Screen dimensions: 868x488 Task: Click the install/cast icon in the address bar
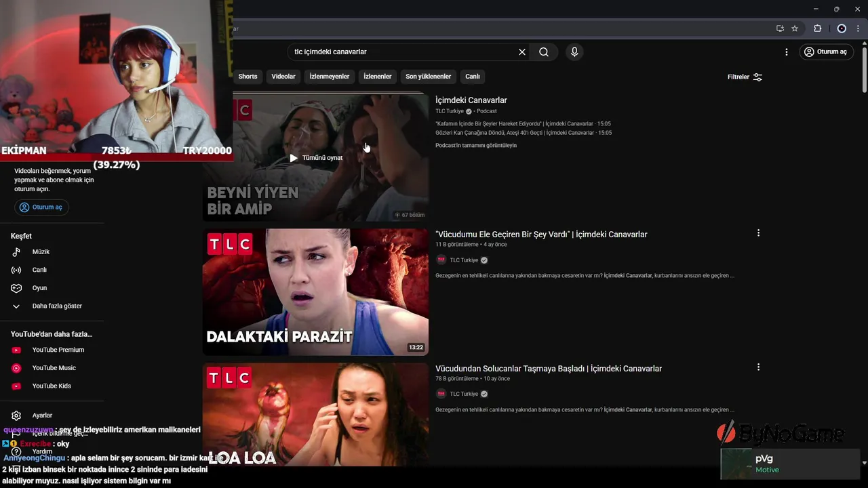click(x=780, y=28)
